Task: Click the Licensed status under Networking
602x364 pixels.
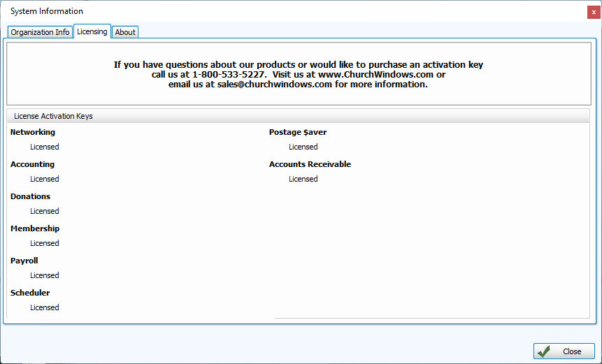Action: pyautogui.click(x=45, y=147)
